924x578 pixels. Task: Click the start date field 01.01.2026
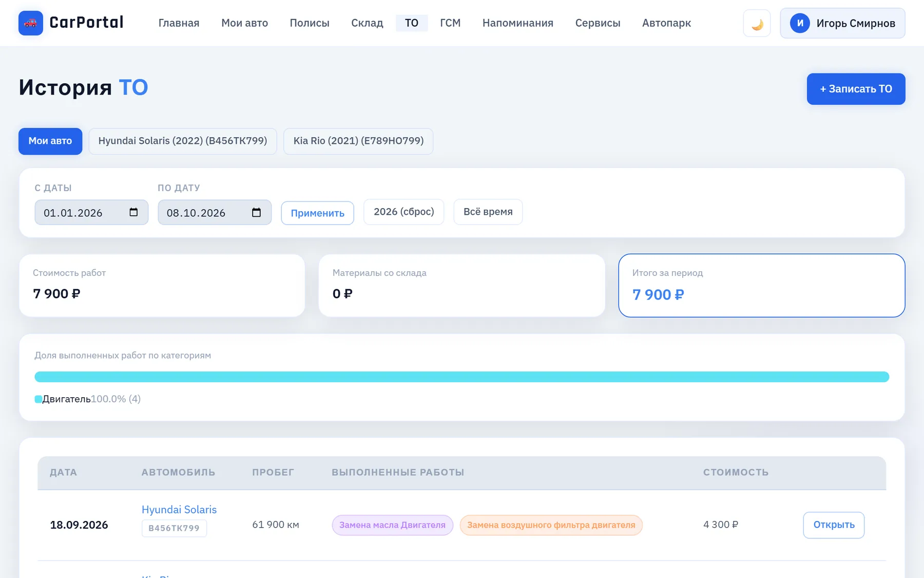tap(91, 212)
